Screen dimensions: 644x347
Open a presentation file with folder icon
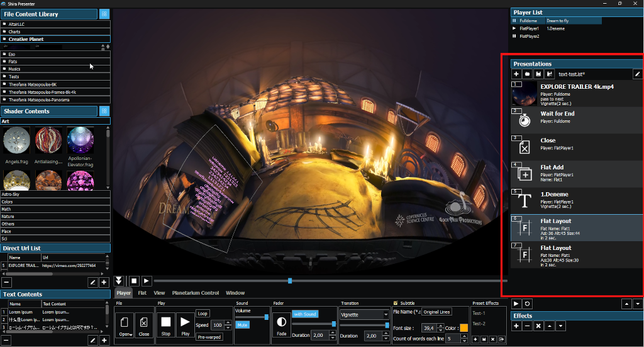coord(528,74)
